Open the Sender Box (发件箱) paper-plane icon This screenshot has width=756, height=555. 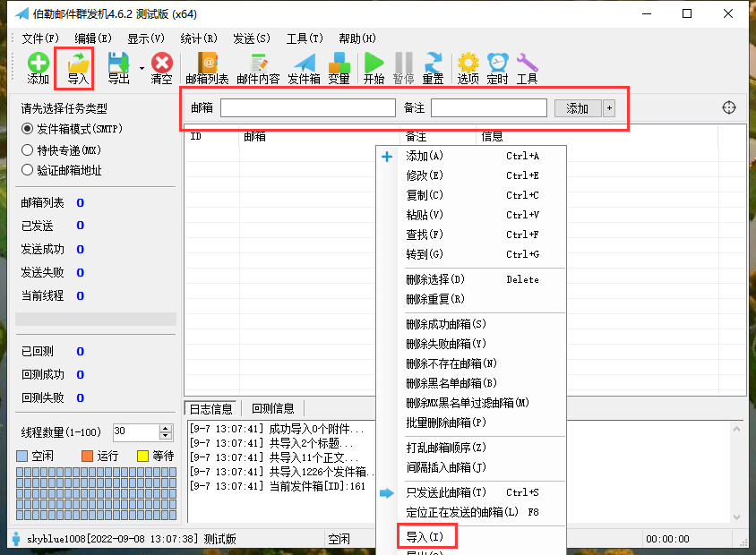305,68
